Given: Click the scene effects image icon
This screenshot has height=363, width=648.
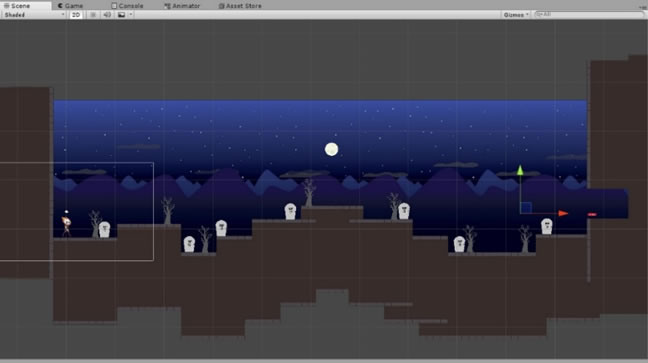Looking at the screenshot, I should pyautogui.click(x=122, y=15).
